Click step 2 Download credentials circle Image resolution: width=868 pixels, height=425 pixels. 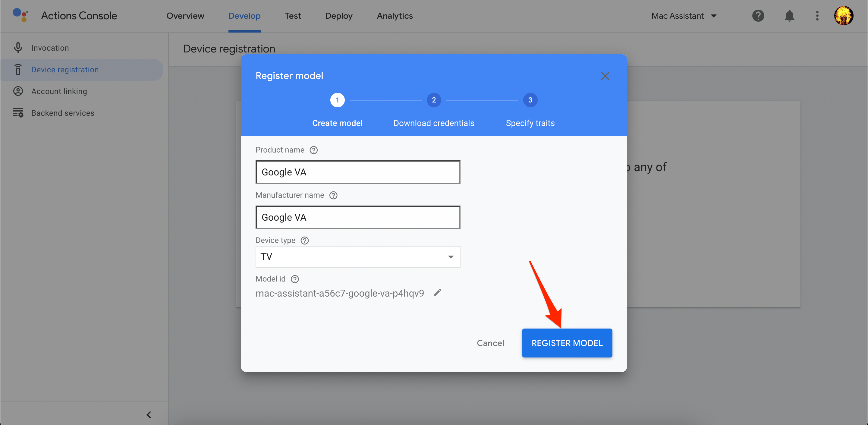[434, 100]
